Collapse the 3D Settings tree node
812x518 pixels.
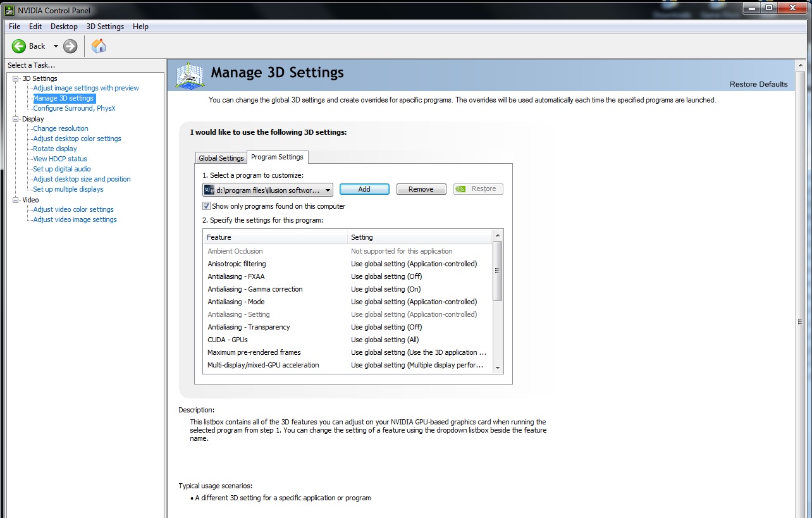pos(16,78)
